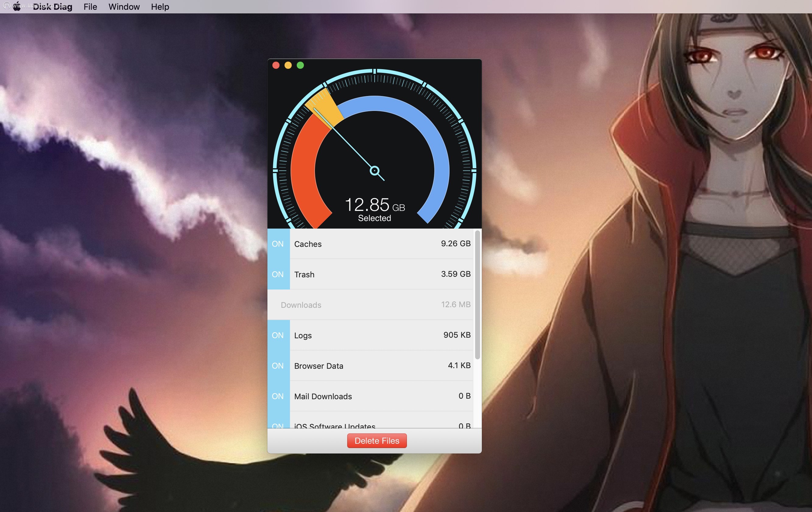Select the Browser Data row label

319,366
